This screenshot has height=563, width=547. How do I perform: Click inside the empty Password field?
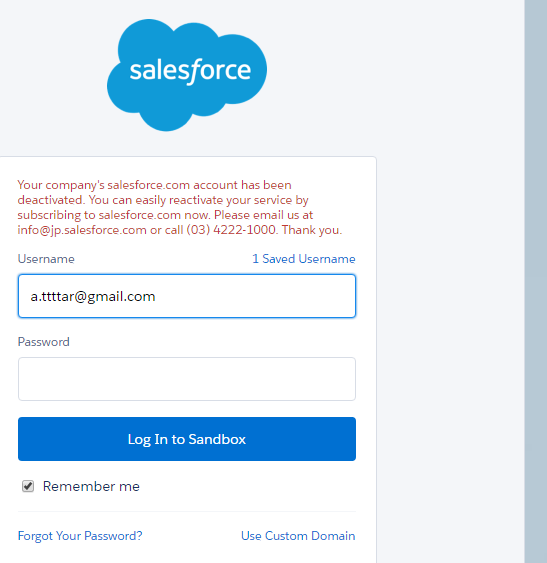click(x=187, y=379)
